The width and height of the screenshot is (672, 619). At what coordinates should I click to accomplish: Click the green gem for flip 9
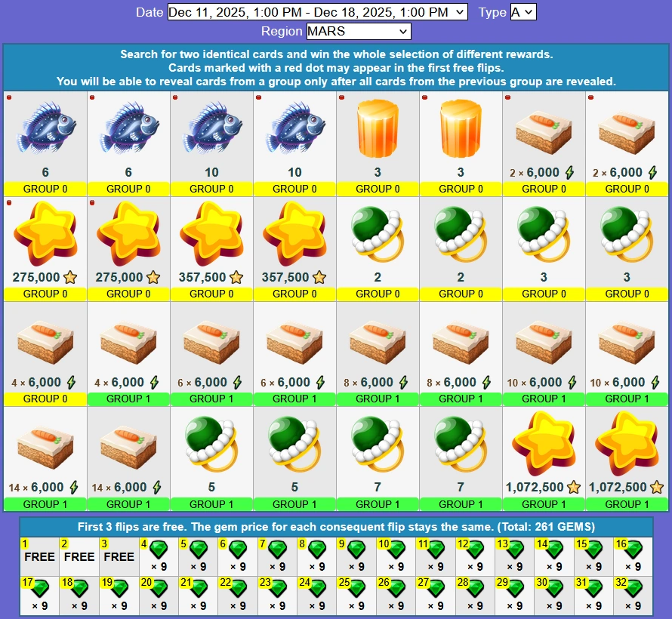(x=356, y=550)
